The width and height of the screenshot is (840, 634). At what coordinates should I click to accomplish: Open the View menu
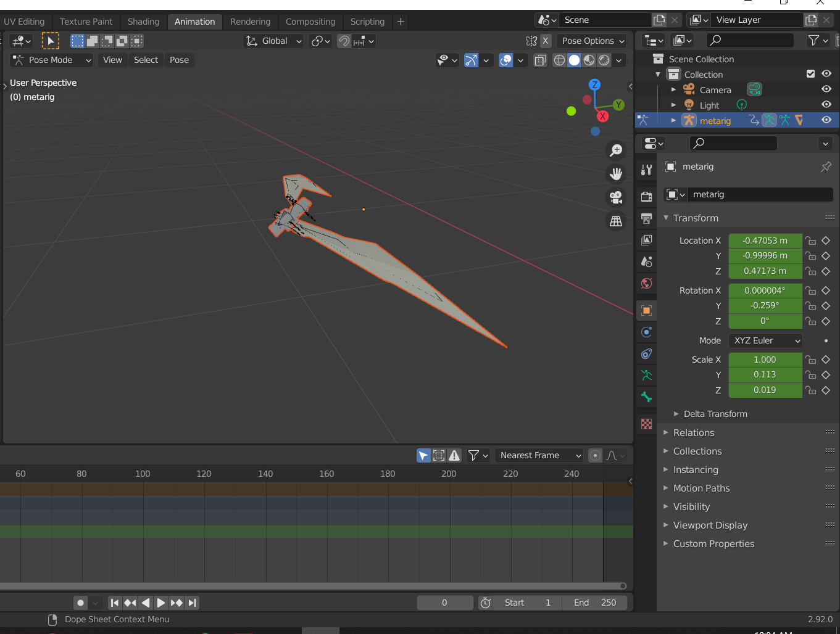(x=112, y=60)
